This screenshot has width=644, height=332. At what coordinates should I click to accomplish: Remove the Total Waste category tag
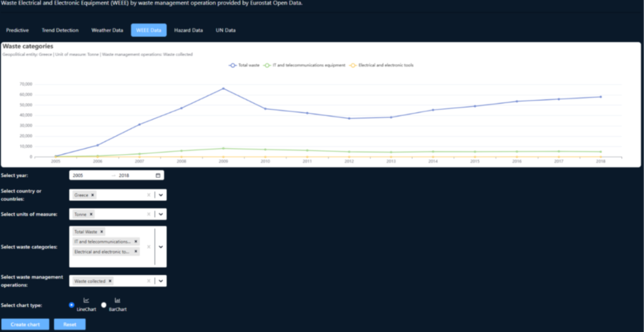[x=102, y=232]
